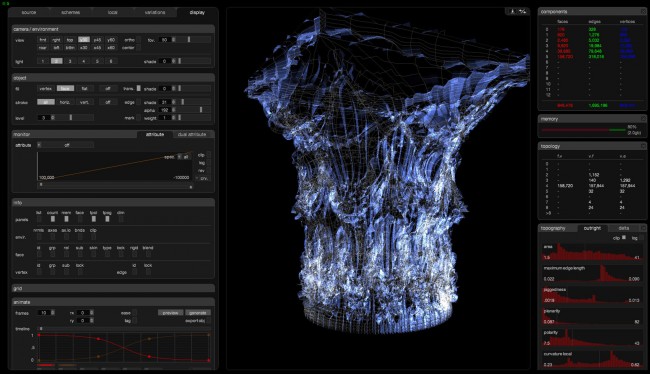
Task: Set object fill to vertex
Action: click(x=46, y=88)
